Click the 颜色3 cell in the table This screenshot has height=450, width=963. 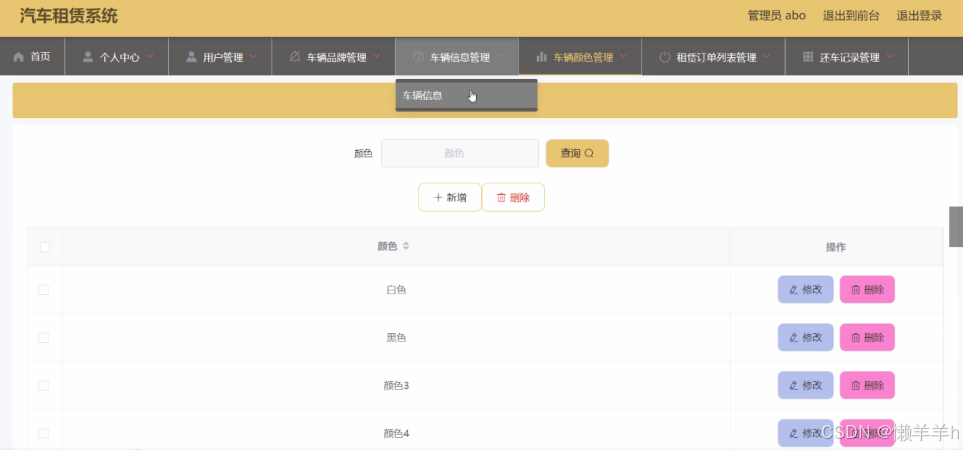396,386
